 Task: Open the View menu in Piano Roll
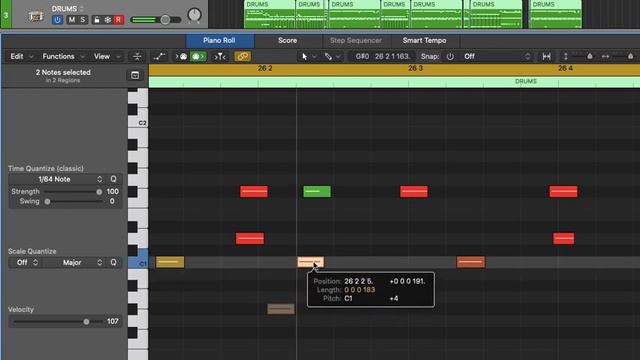click(x=107, y=56)
